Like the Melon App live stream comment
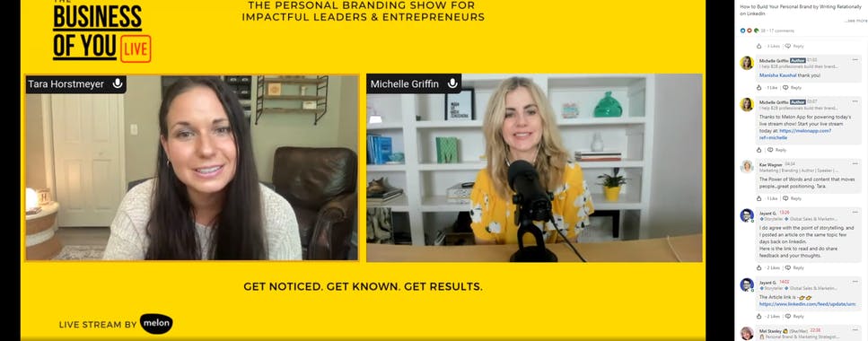This screenshot has height=341, width=868. click(x=759, y=150)
